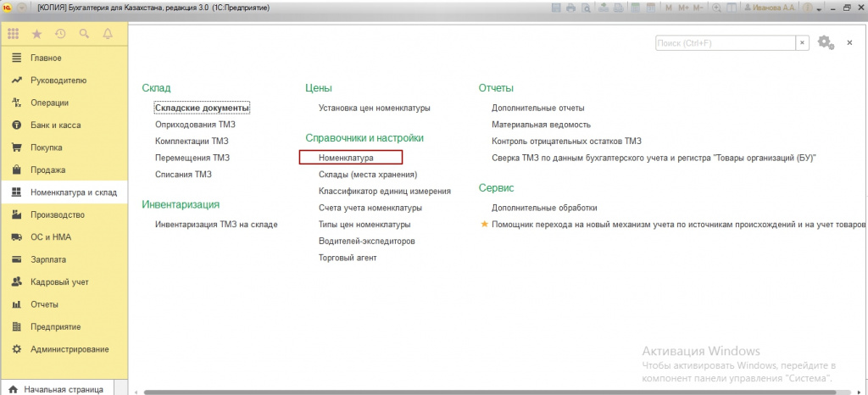Focus the Поиск (Ctrl+F) search field
Viewport: 868px width, 395px height.
click(x=726, y=43)
